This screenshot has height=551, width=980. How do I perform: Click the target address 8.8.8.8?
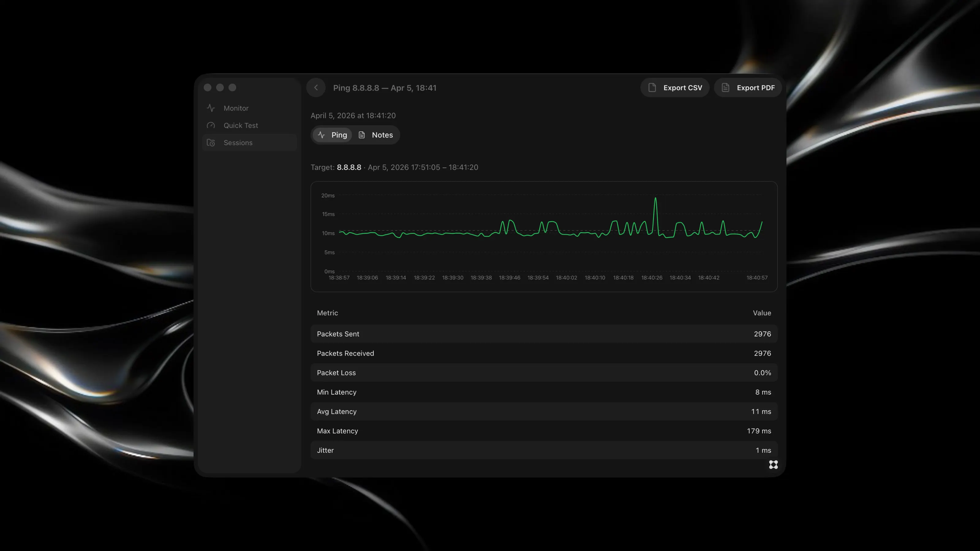349,167
